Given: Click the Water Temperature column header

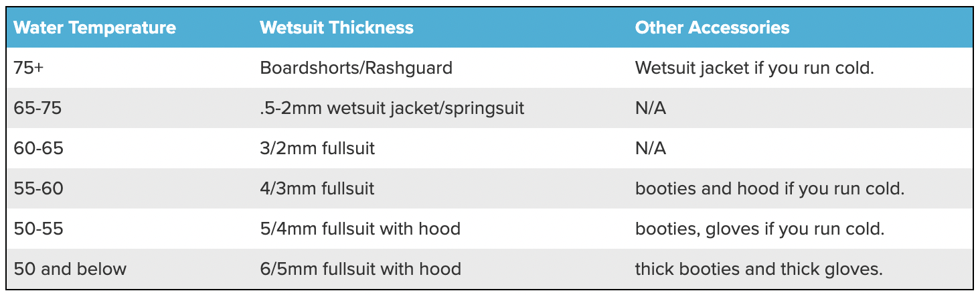Looking at the screenshot, I should tap(94, 28).
